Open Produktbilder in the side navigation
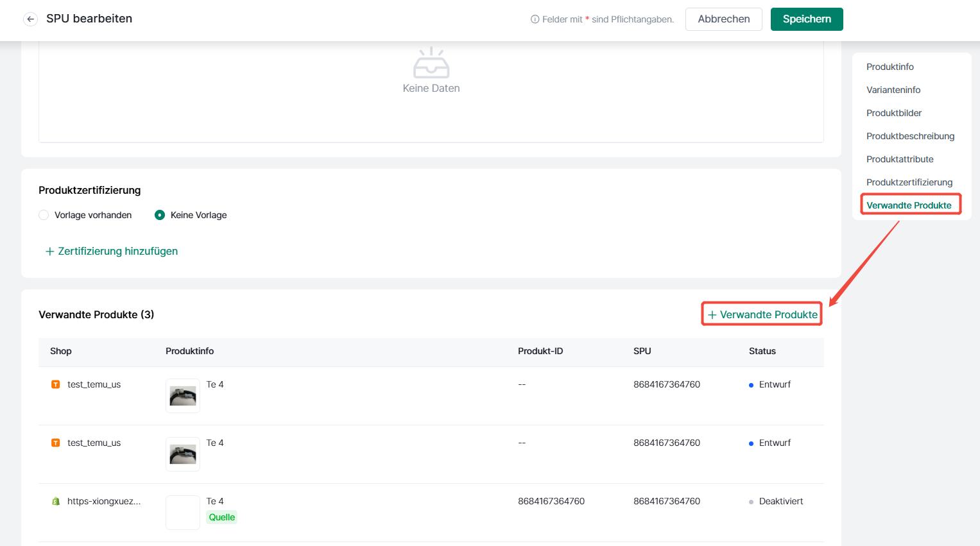980x546 pixels. pos(894,113)
